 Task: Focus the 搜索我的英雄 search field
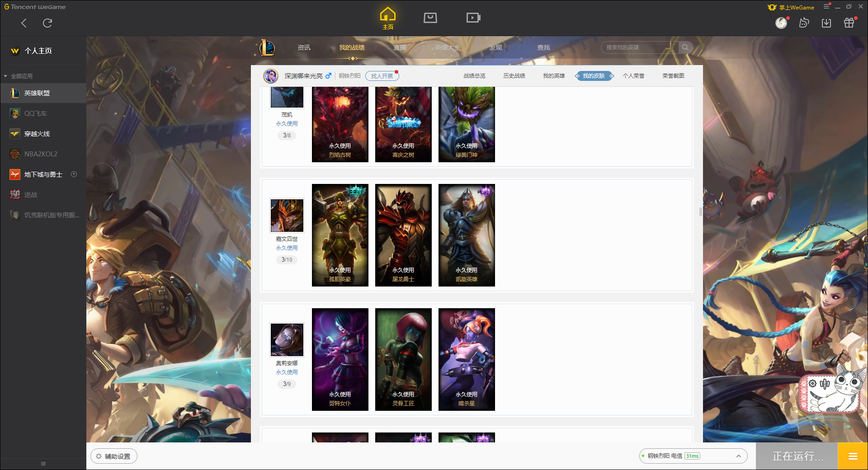tap(640, 47)
